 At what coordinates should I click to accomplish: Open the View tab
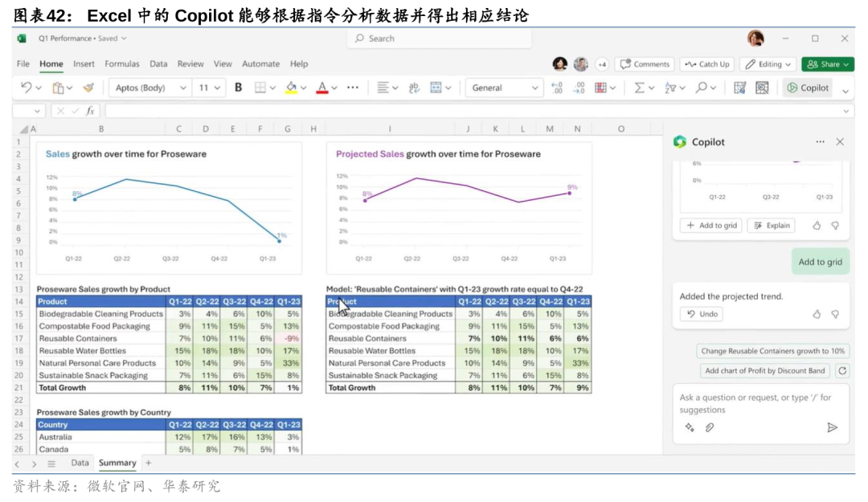pos(223,63)
